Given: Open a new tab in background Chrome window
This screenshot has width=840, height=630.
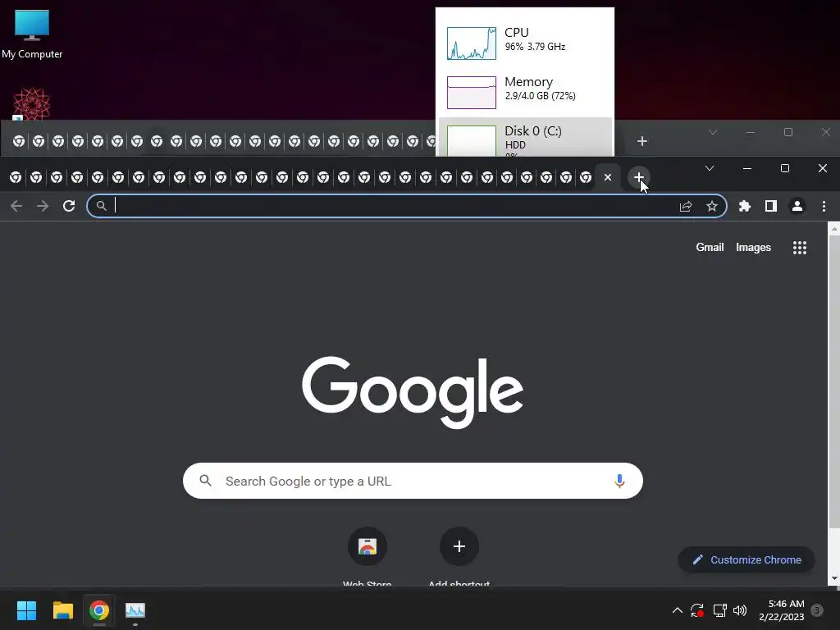Looking at the screenshot, I should click(x=641, y=141).
